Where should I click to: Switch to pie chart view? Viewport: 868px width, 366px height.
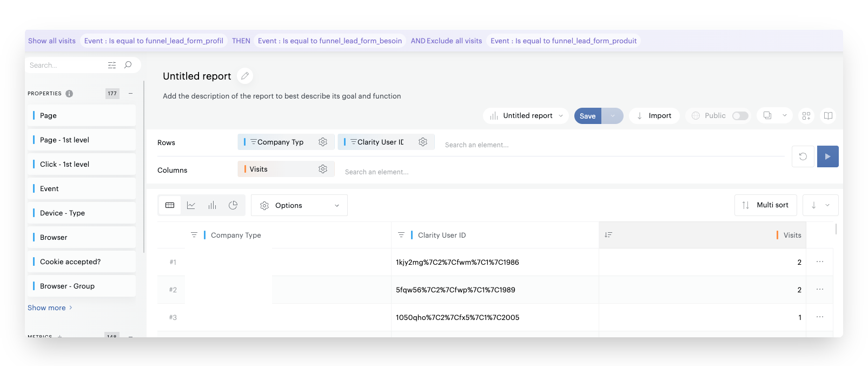(233, 206)
